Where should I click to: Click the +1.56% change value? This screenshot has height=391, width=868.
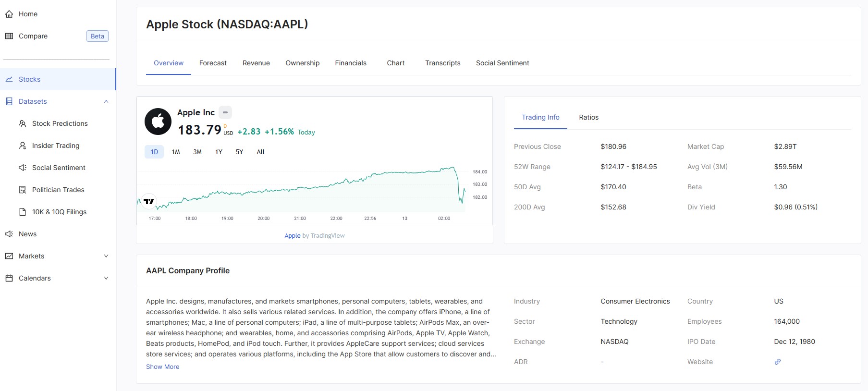coord(279,132)
